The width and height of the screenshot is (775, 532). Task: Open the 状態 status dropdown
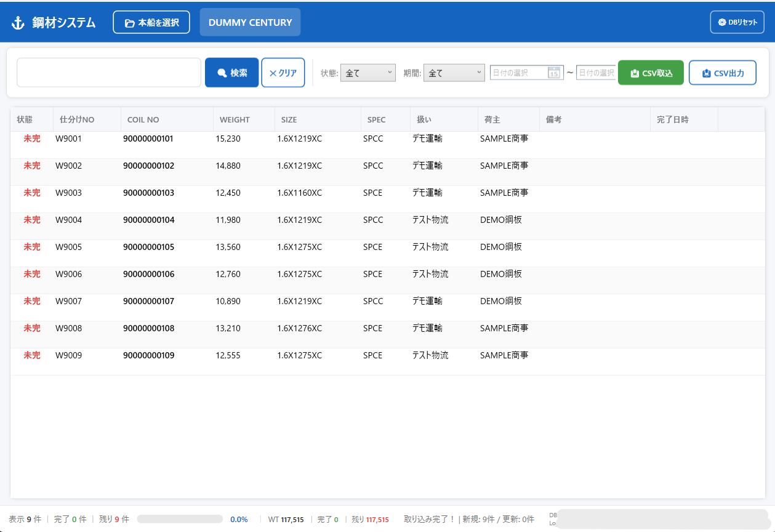point(367,73)
